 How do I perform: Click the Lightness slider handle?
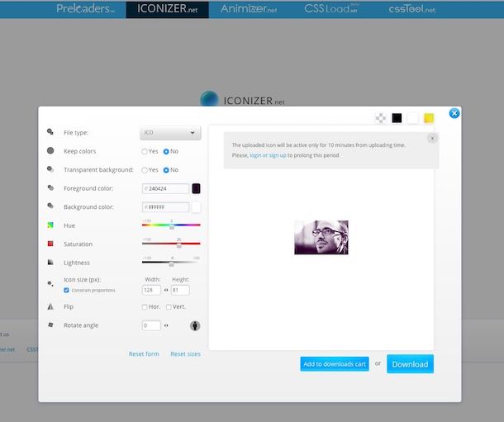[171, 264]
